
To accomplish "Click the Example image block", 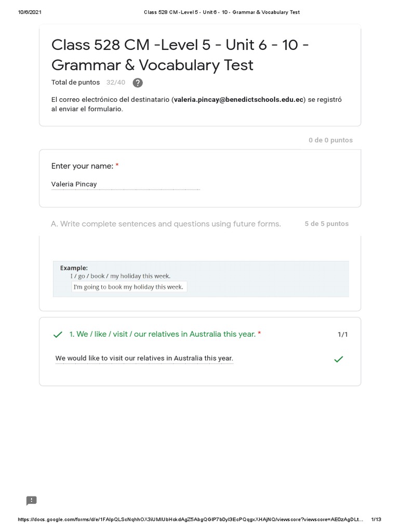I will point(201,279).
